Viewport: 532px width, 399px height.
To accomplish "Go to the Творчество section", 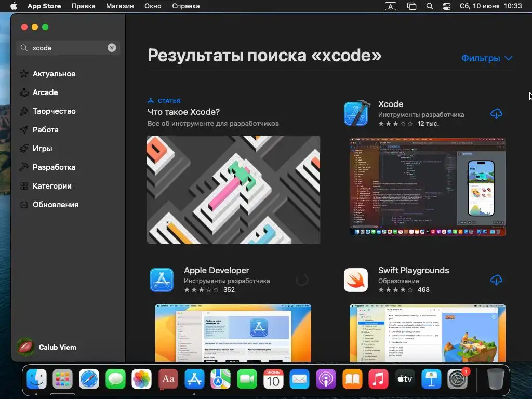I will point(48,111).
